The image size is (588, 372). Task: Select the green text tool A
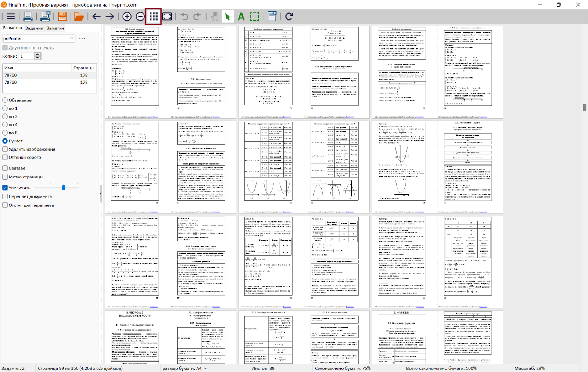(x=241, y=17)
